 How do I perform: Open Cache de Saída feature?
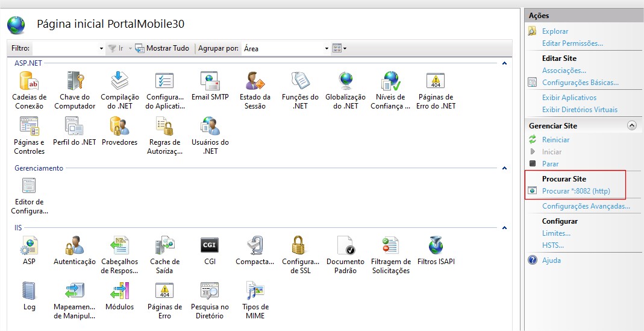164,255
